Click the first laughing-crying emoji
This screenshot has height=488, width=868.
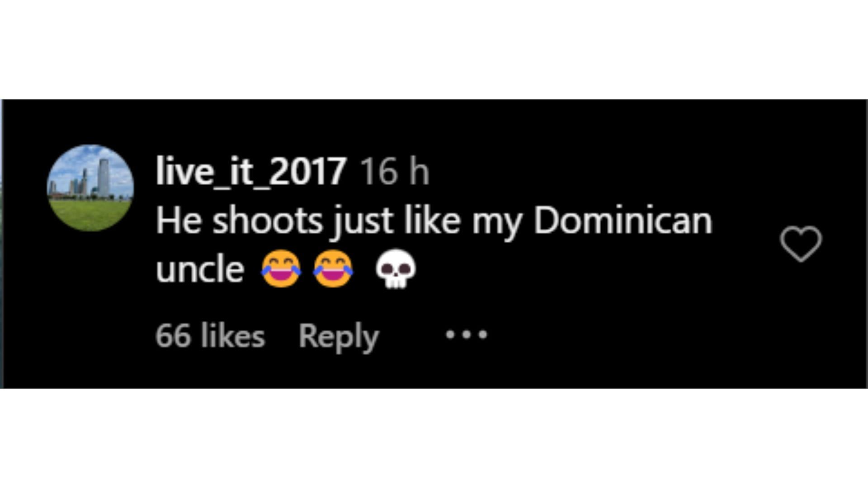281,268
